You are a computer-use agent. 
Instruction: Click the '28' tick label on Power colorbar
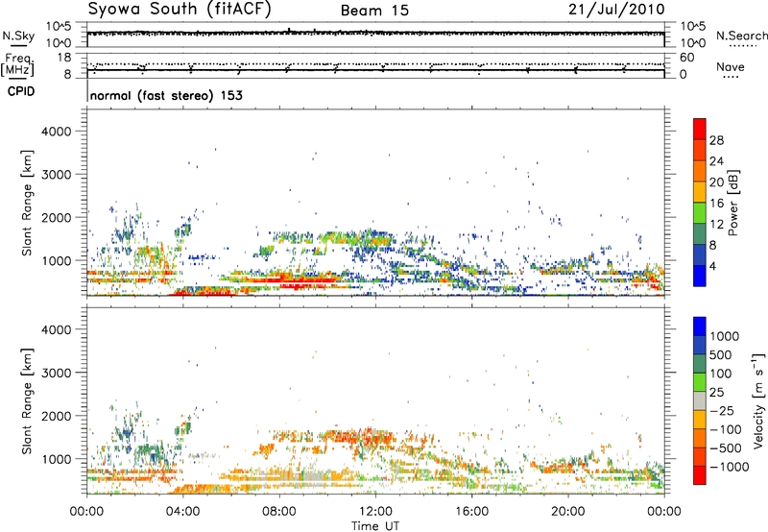716,140
